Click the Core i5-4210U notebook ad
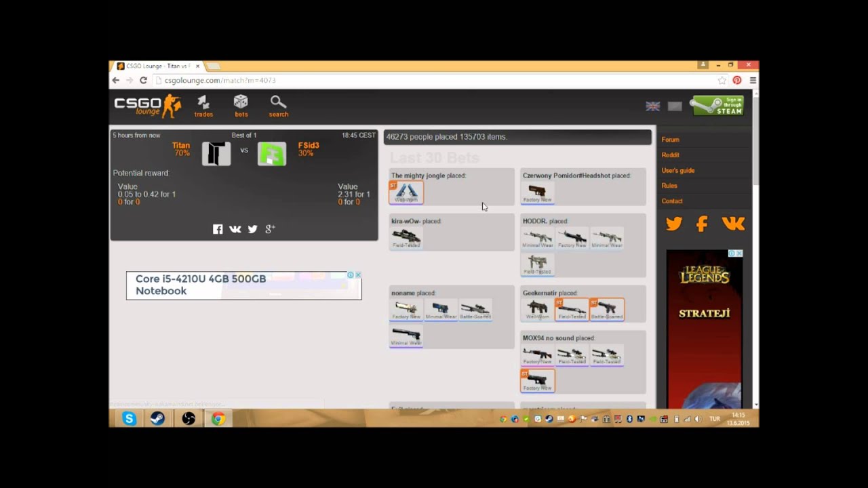Image resolution: width=868 pixels, height=488 pixels. coord(243,285)
